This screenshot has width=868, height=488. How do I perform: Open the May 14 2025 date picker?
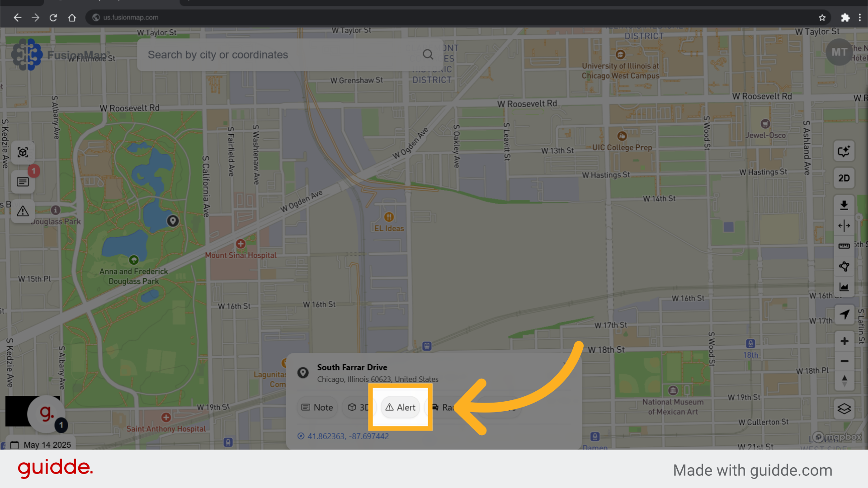41,445
